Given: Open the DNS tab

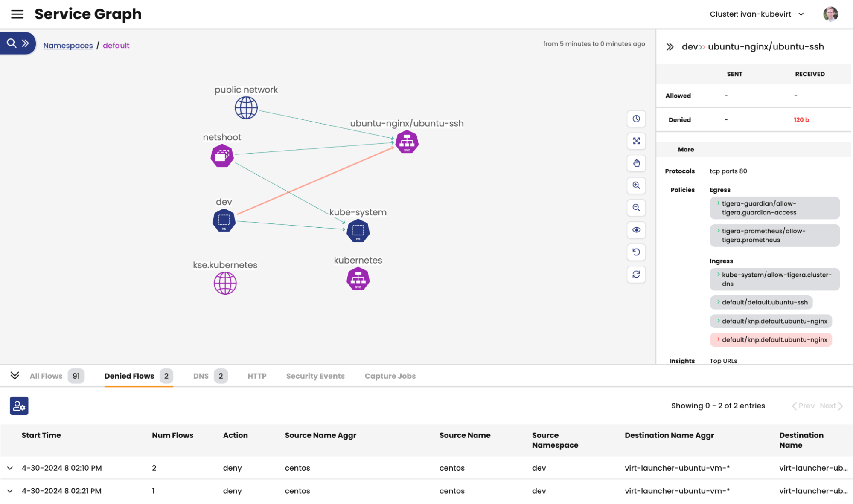Looking at the screenshot, I should [x=210, y=376].
